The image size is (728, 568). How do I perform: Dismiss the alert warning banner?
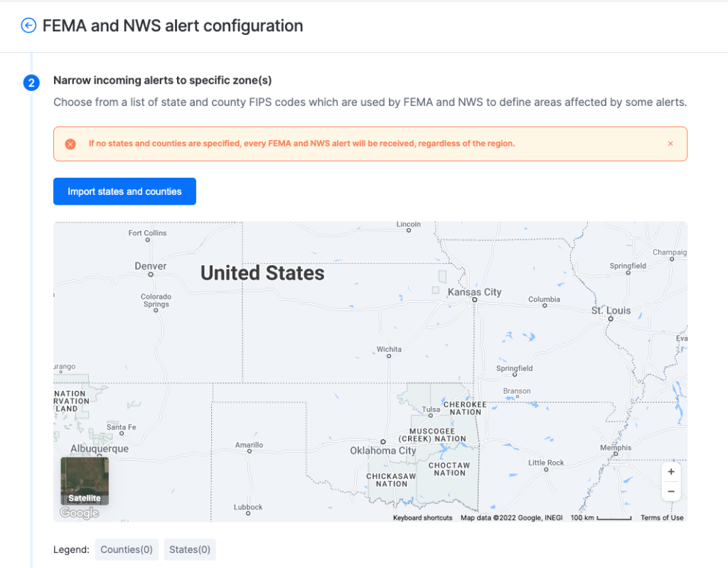pos(670,143)
